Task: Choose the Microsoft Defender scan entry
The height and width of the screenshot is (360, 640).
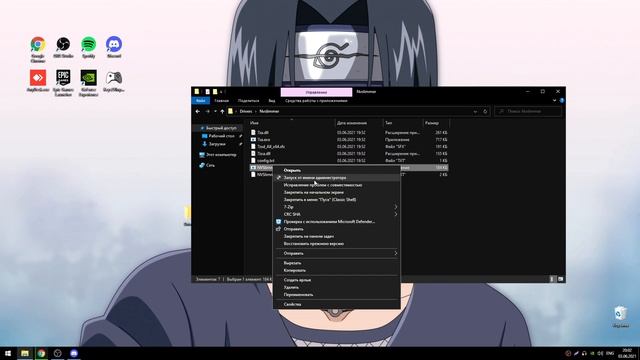Action: click(x=337, y=222)
